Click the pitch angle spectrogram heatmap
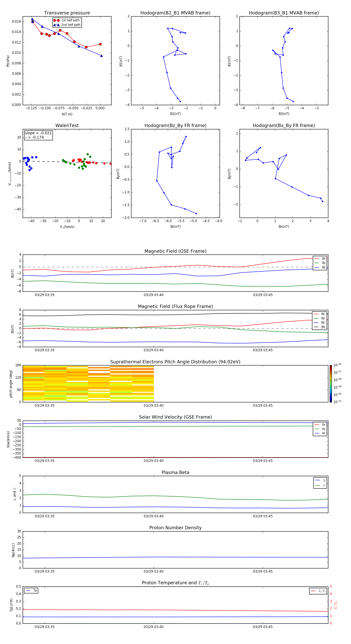 [88, 383]
